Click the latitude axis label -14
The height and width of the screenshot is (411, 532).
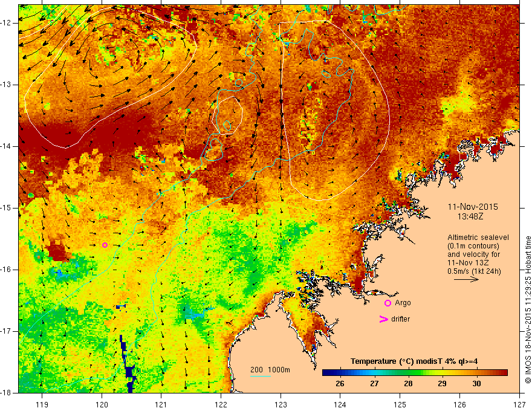tap(6, 146)
